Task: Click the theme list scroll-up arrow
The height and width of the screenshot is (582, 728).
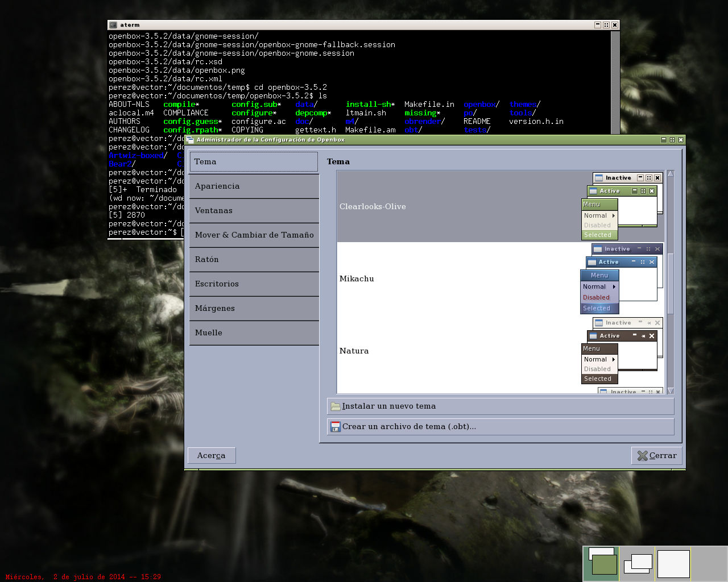Action: pos(671,173)
